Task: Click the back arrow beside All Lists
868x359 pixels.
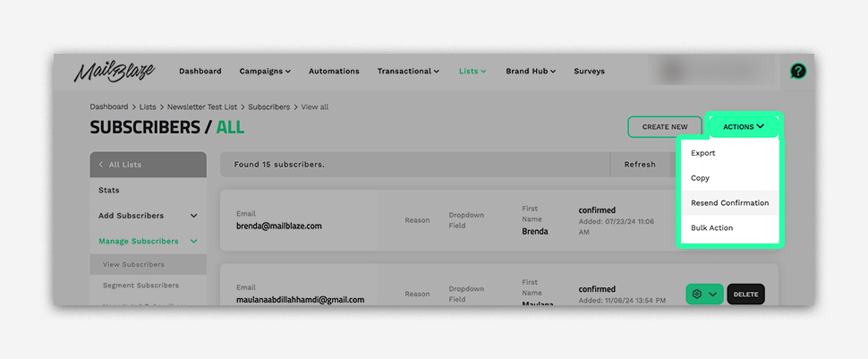Action: tap(101, 165)
